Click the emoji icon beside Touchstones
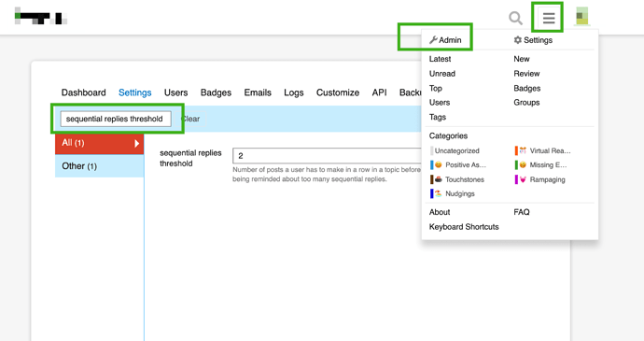The width and height of the screenshot is (644, 341). (439, 179)
